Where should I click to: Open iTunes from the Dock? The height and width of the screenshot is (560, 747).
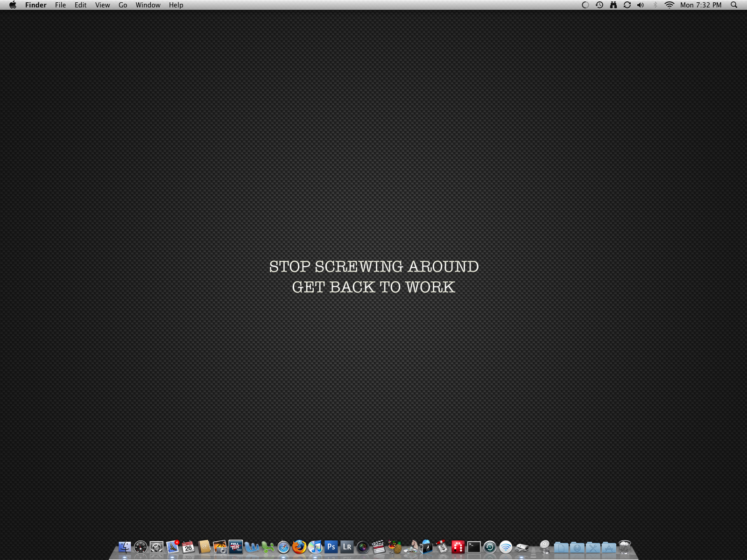(315, 547)
